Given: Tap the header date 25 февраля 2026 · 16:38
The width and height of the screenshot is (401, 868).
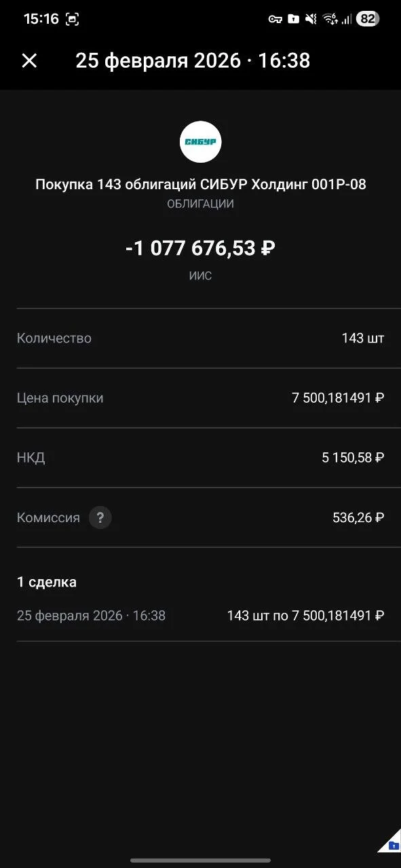Looking at the screenshot, I should click(x=193, y=60).
